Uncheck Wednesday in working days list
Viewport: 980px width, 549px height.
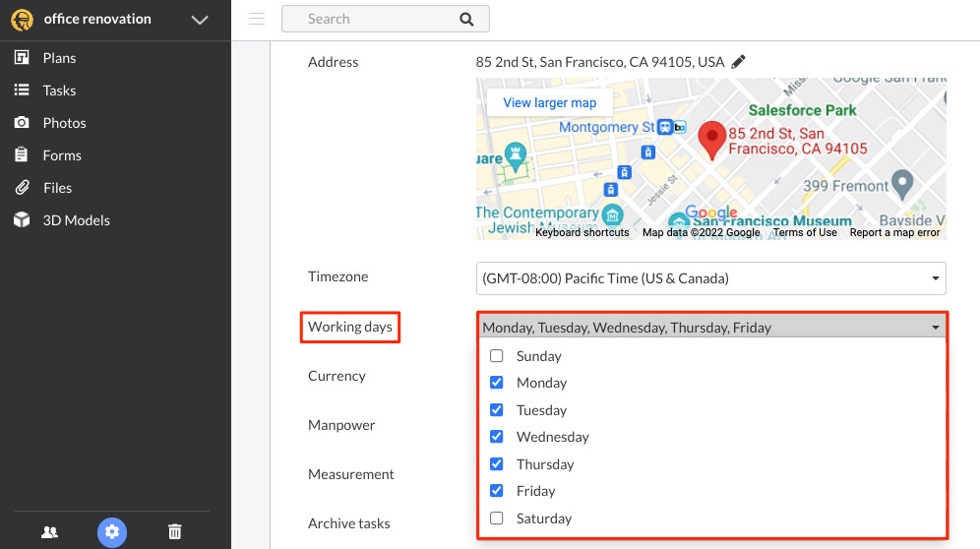pos(497,437)
